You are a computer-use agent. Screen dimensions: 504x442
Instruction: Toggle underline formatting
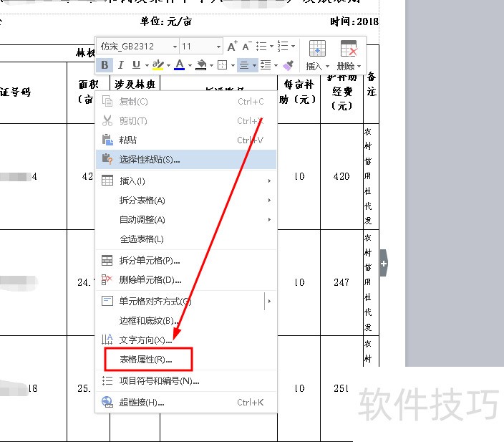click(136, 65)
